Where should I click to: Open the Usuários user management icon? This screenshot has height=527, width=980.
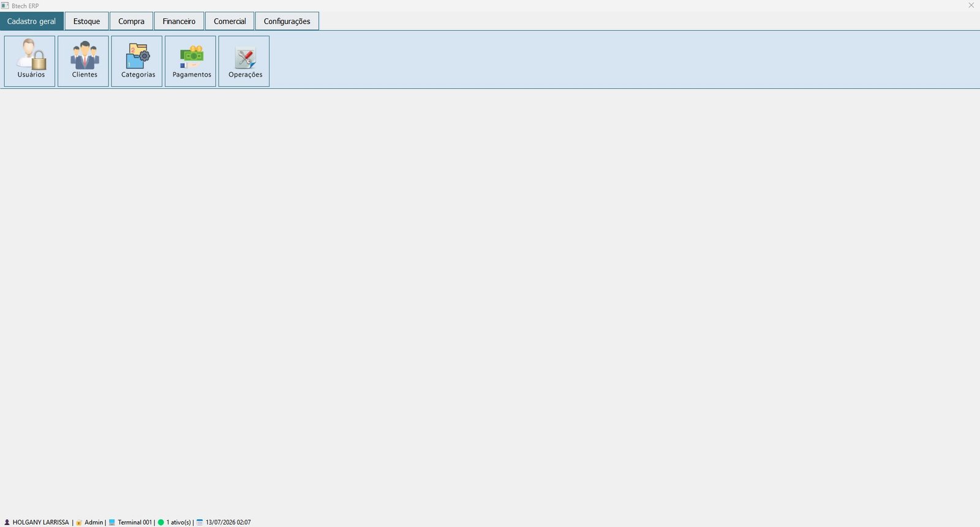pos(30,61)
